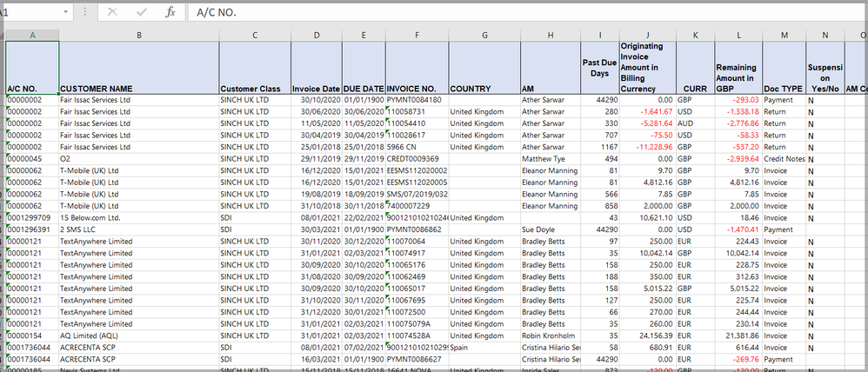
Task: Select the Robin Kronholm AM cell
Action: click(551, 335)
